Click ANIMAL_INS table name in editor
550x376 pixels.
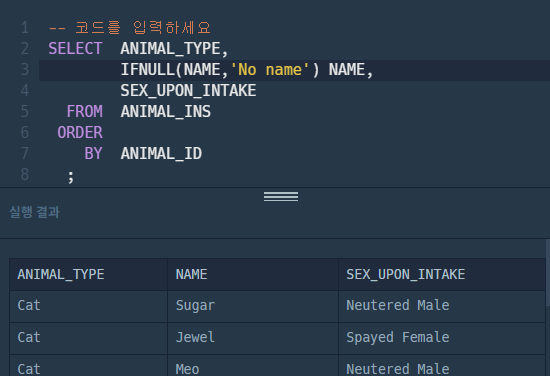(x=166, y=112)
